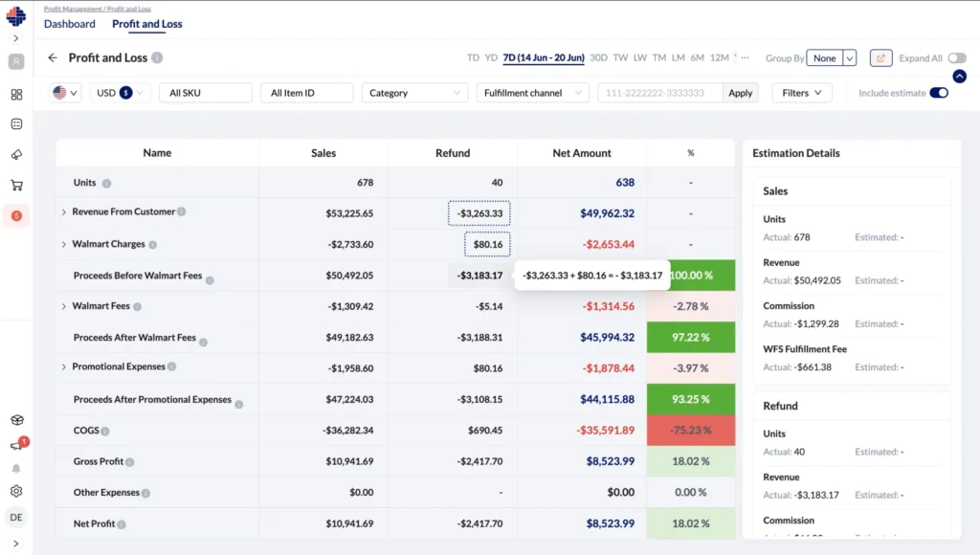Open the Group By None dropdown

click(x=832, y=58)
